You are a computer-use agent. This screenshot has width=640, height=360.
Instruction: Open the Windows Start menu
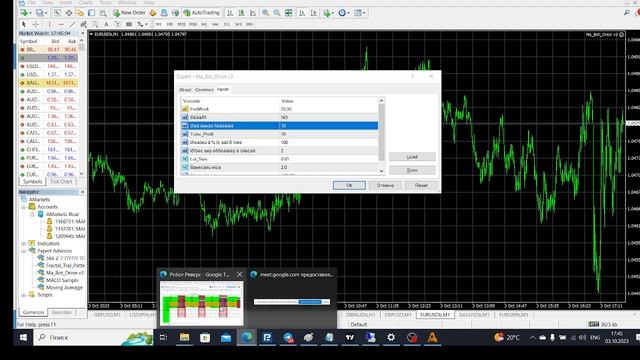tap(23, 338)
